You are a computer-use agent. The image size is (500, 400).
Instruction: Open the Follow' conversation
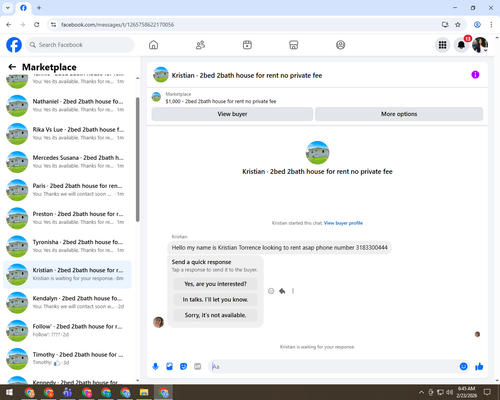tap(68, 331)
